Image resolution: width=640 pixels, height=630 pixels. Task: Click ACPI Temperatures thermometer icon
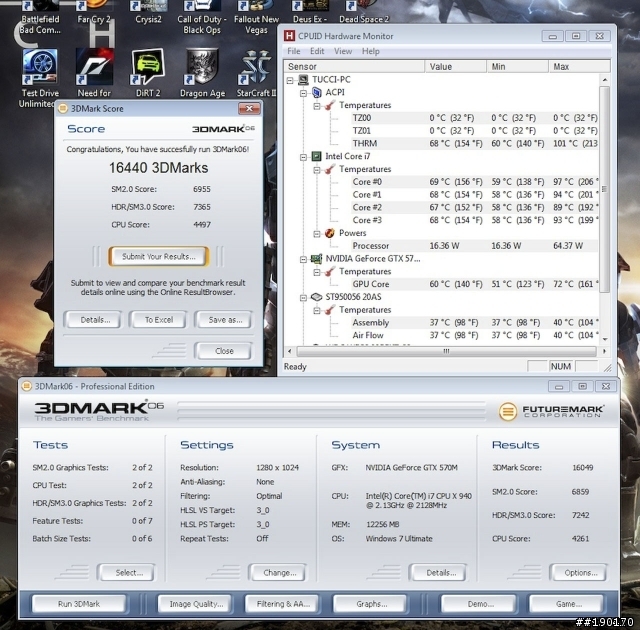[330, 105]
